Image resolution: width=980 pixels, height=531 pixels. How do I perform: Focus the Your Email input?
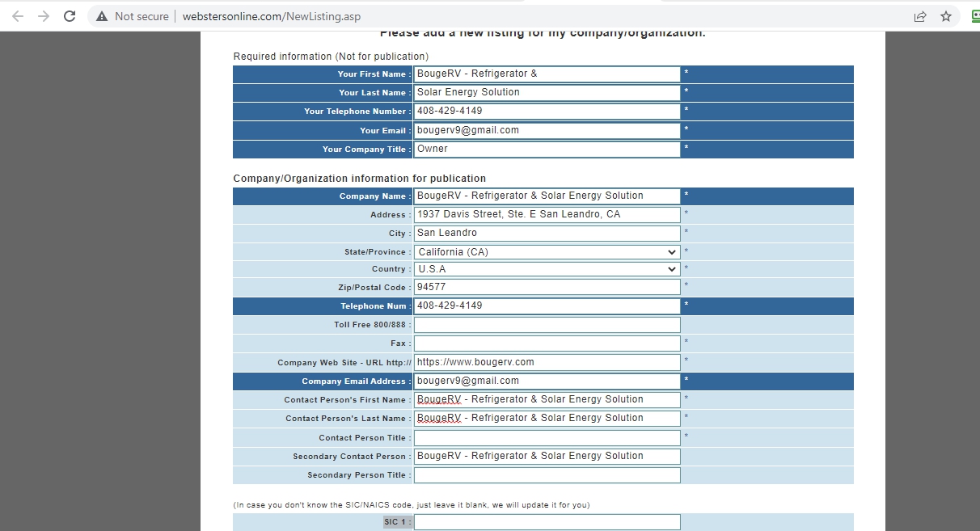pyautogui.click(x=547, y=130)
